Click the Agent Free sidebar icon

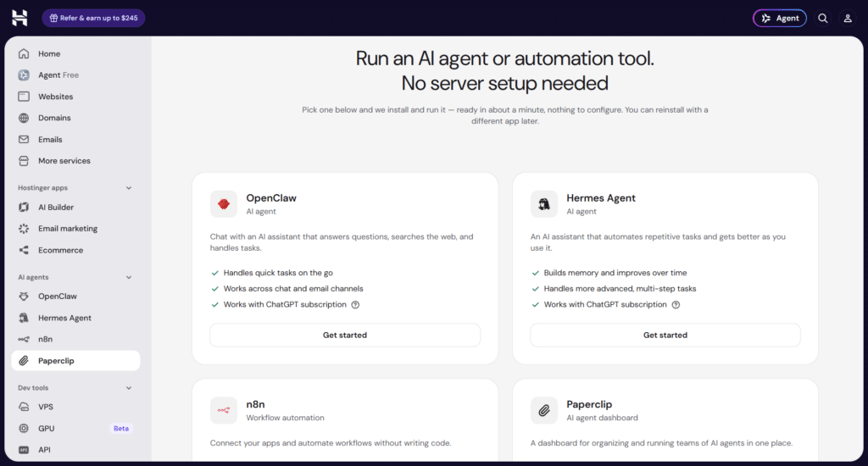coord(24,75)
